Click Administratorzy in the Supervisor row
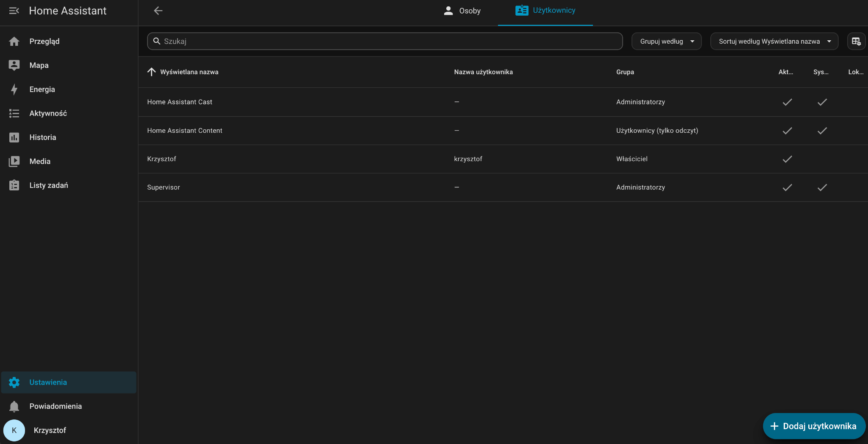868x444 pixels. [640, 187]
